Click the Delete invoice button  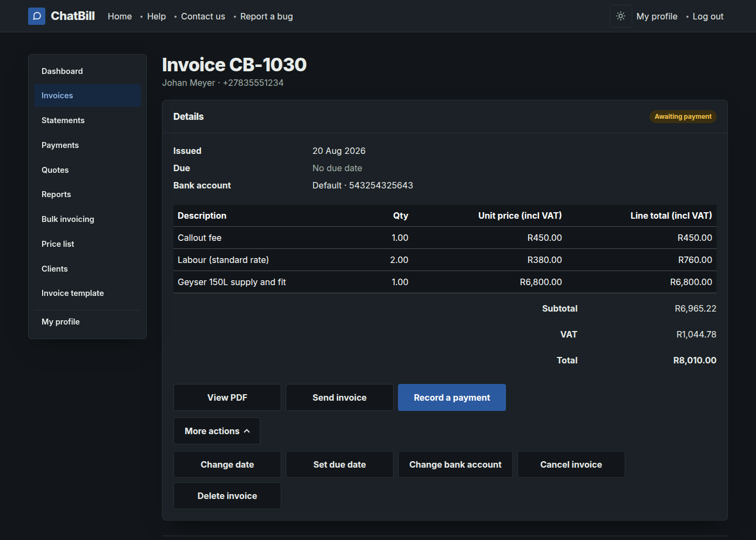click(227, 496)
